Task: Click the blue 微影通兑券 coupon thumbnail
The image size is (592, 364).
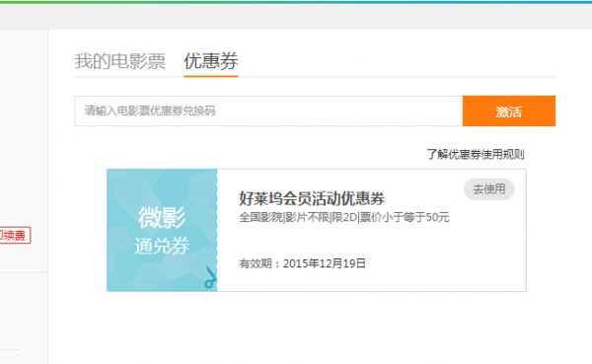Action: tap(162, 230)
